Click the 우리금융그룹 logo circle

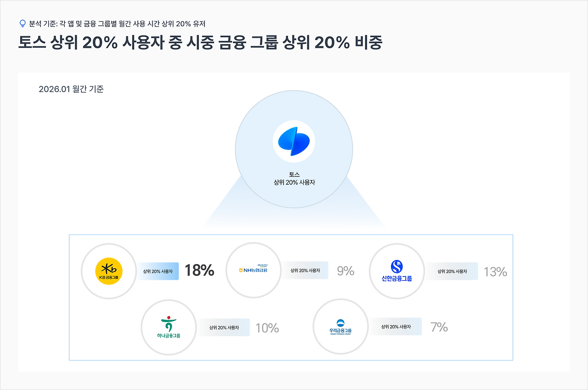point(340,327)
